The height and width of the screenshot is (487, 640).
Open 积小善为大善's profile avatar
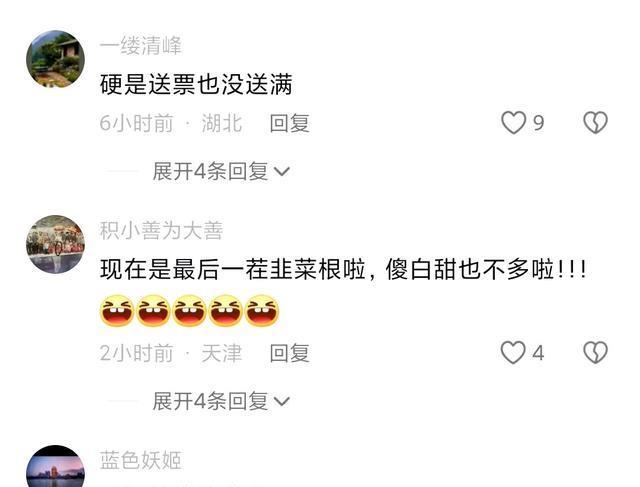click(x=56, y=244)
